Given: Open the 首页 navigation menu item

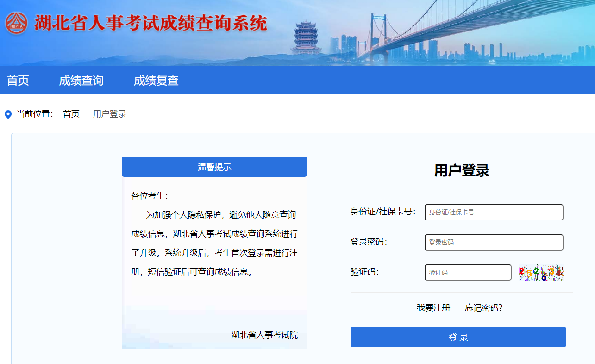Looking at the screenshot, I should (18, 81).
